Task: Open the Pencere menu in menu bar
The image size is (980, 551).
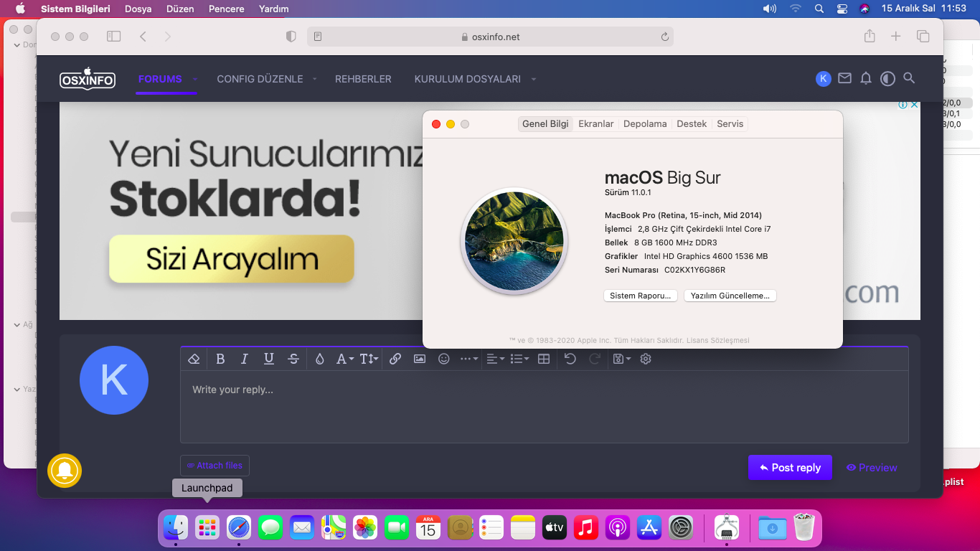Action: click(226, 9)
